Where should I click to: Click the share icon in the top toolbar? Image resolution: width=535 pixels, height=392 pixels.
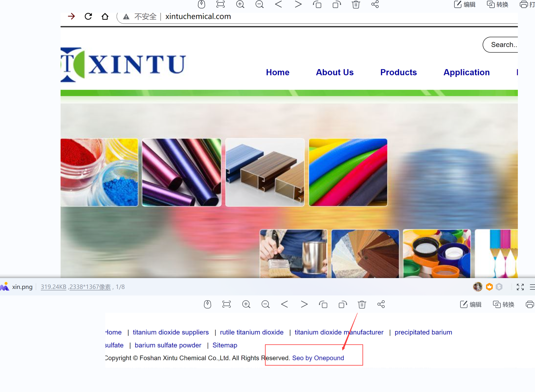point(375,4)
